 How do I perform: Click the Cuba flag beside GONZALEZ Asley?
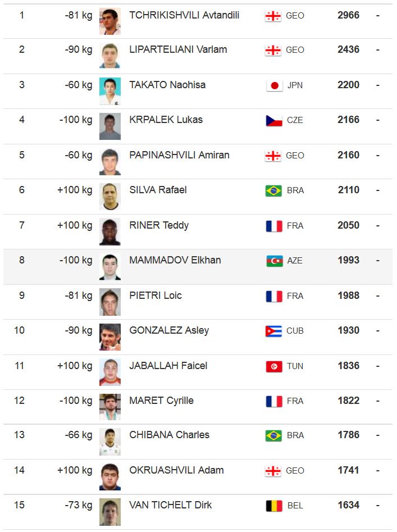(x=273, y=331)
